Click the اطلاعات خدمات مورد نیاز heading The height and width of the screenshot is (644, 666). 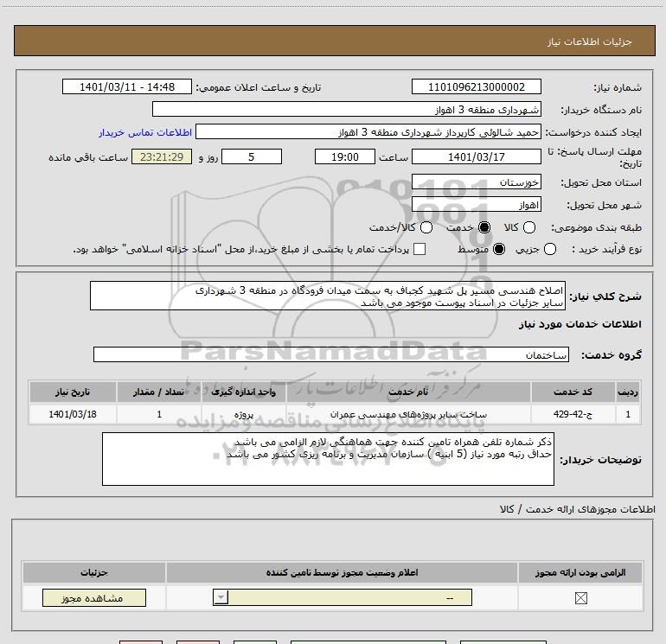tap(580, 324)
